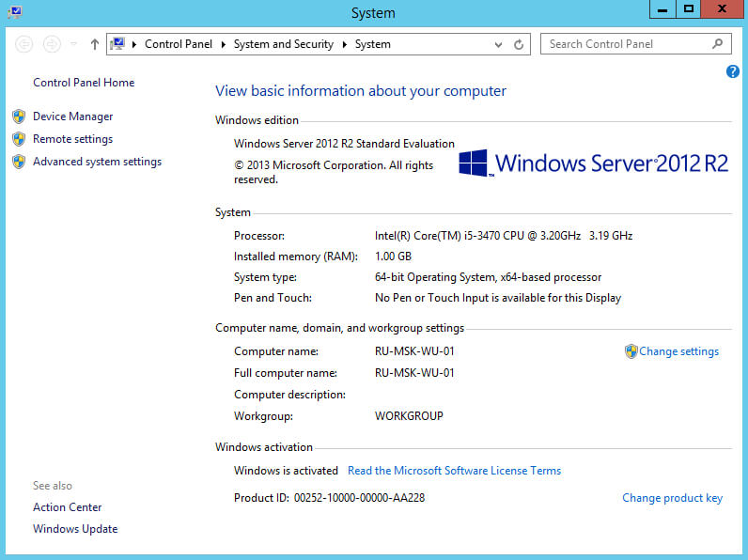Open Help with the blue question icon

point(733,71)
